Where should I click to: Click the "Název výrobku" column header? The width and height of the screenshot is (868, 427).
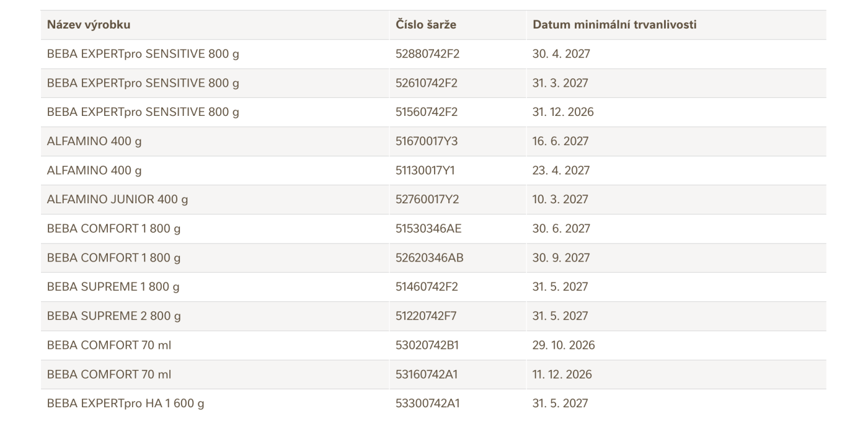(x=88, y=25)
